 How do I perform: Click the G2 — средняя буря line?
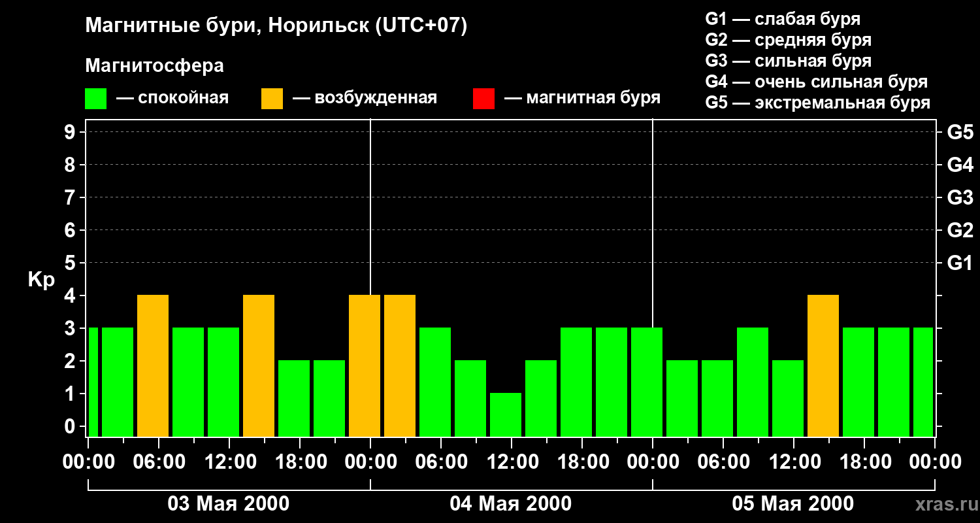click(x=788, y=40)
